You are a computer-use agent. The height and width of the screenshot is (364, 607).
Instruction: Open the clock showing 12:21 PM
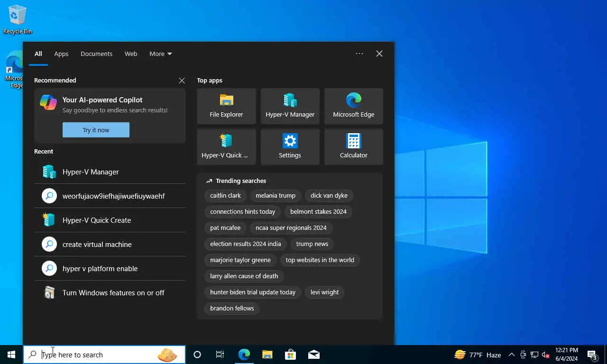pyautogui.click(x=567, y=355)
